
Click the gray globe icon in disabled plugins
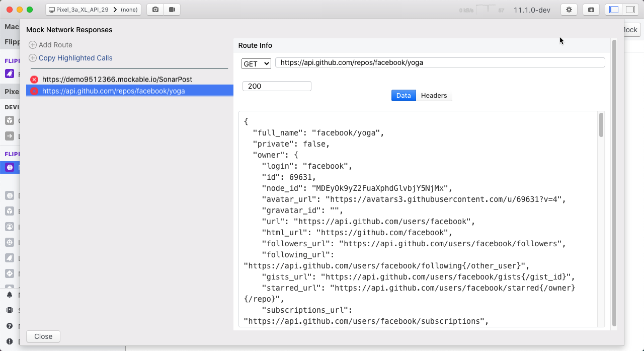pos(10,195)
